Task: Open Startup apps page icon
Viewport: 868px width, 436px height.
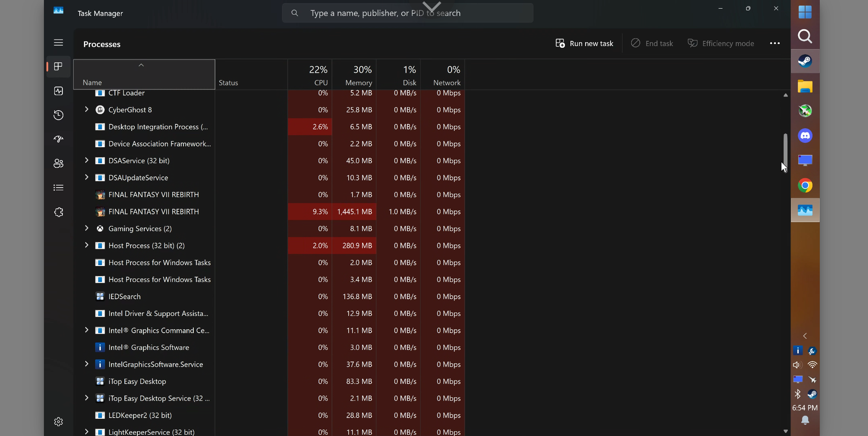Action: click(x=59, y=139)
